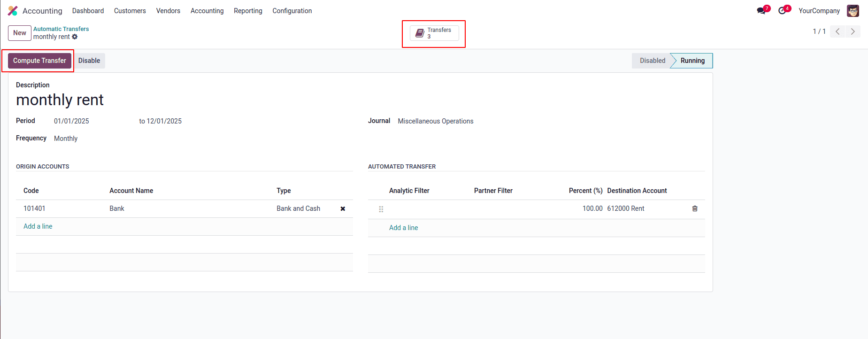Open the Reporting menu
The width and height of the screenshot is (868, 339).
coord(248,11)
